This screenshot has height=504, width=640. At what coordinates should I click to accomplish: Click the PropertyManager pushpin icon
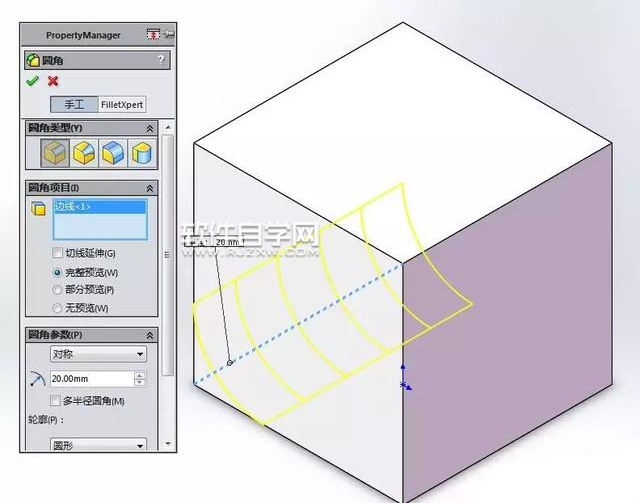click(153, 35)
